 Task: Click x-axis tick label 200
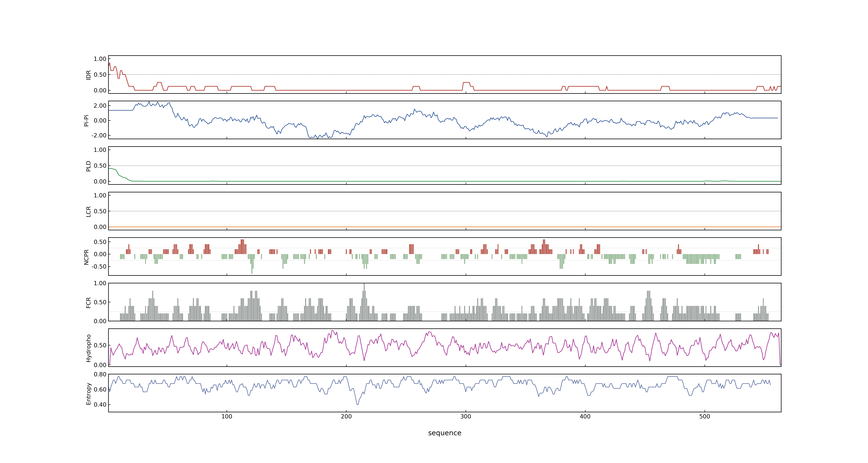346,416
